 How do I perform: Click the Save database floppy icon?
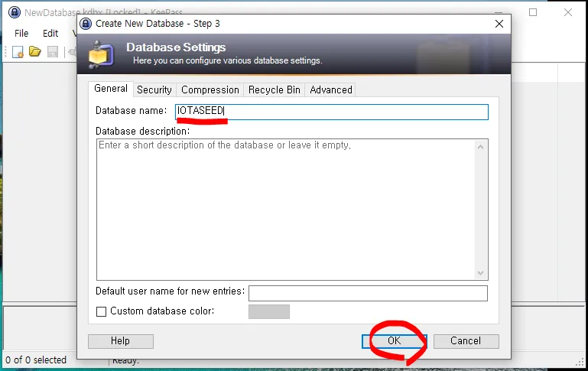tap(53, 52)
